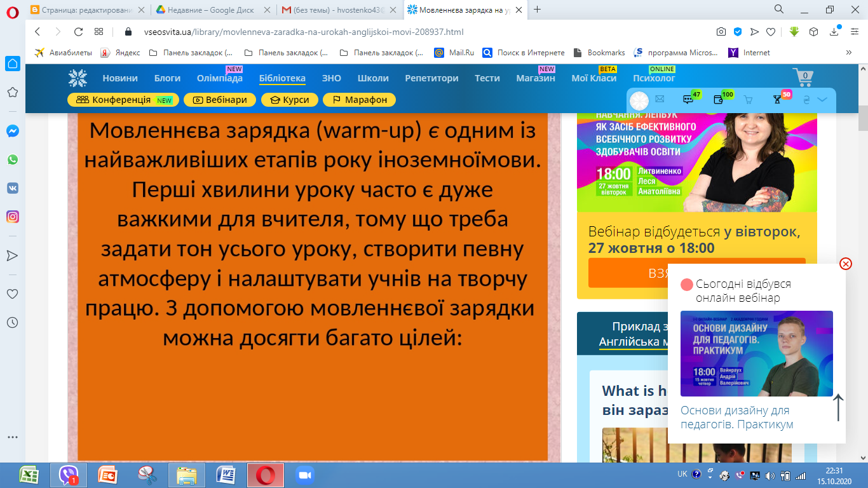Screen dimensions: 868x488
Task: Open Opera sidebar home icon
Action: coord(12,63)
